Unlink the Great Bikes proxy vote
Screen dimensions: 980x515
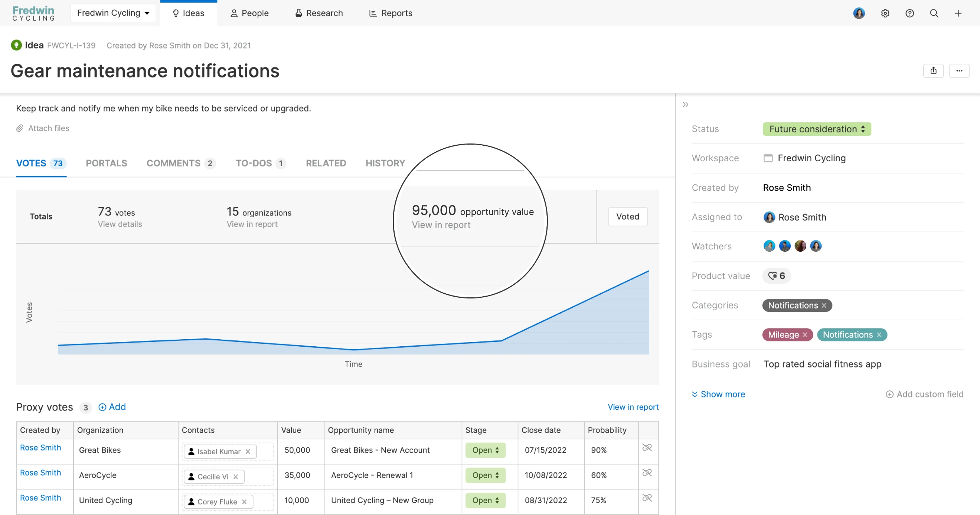[647, 448]
